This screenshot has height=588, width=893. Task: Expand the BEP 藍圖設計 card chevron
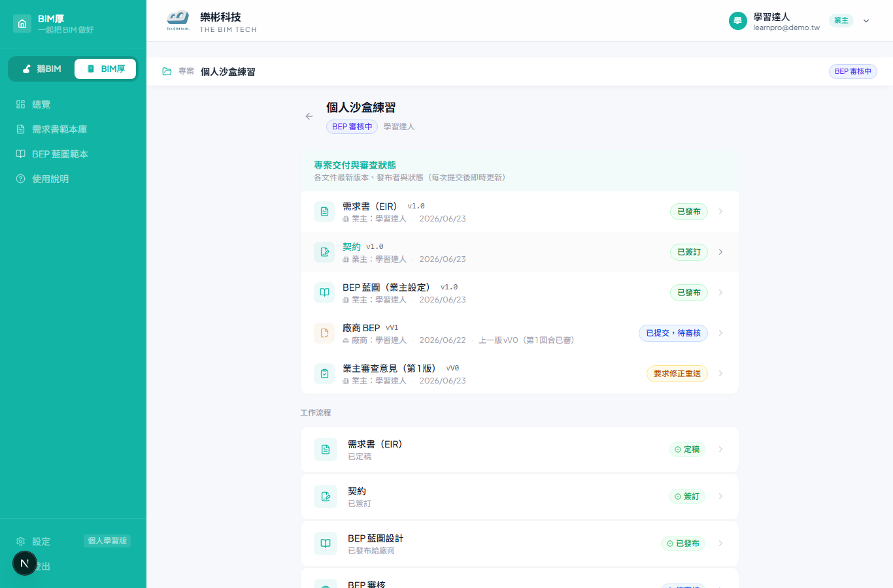[720, 544]
